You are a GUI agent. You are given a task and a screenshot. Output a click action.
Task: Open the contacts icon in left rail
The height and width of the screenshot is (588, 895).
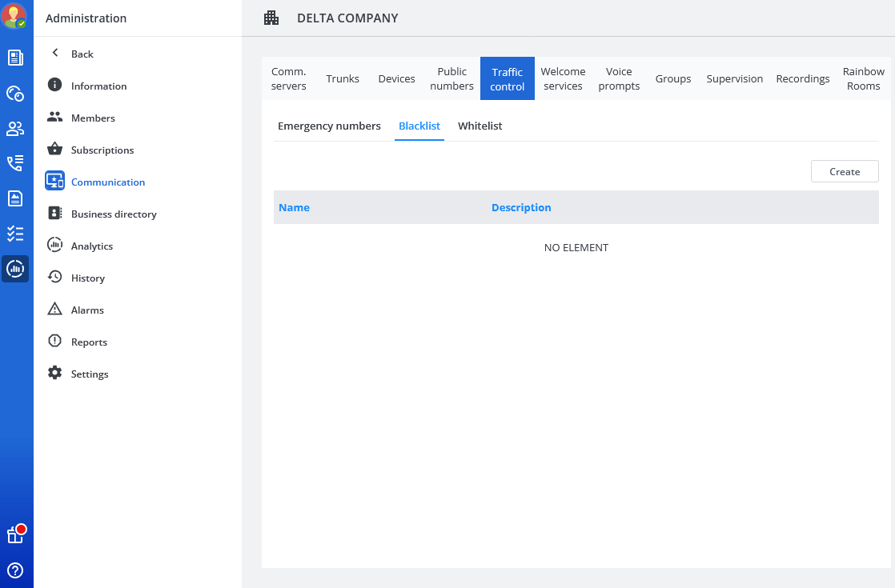click(15, 128)
